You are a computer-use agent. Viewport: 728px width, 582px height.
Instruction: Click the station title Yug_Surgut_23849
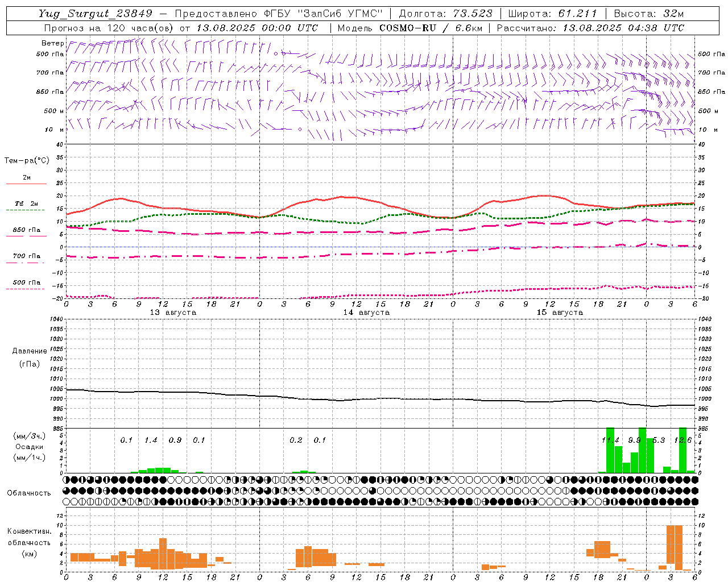96,14
